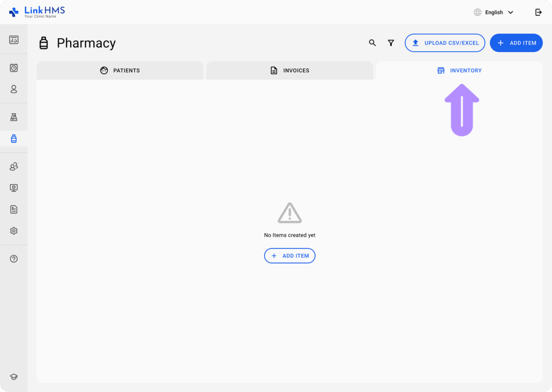
Task: Switch to the Patients tab
Action: 120,71
